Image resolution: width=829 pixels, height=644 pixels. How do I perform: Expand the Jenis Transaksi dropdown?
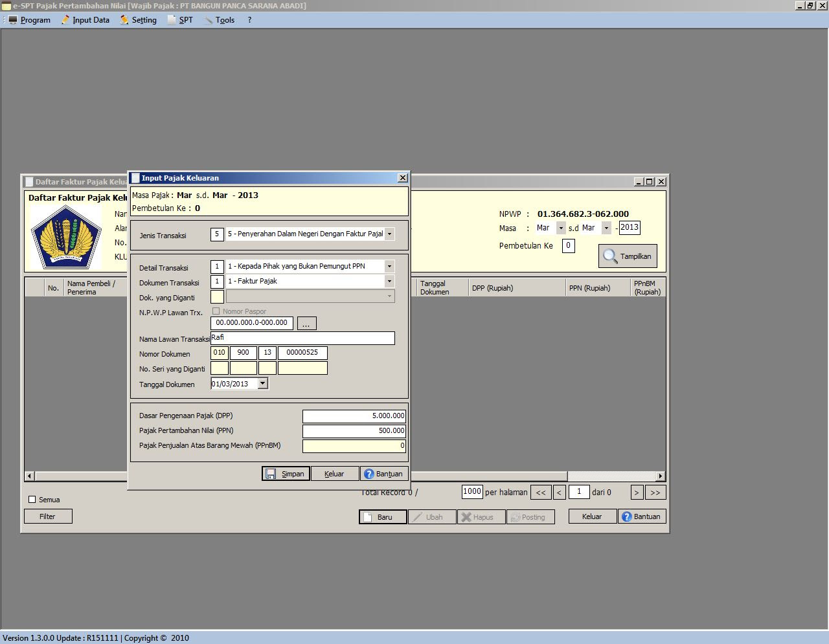(x=389, y=234)
